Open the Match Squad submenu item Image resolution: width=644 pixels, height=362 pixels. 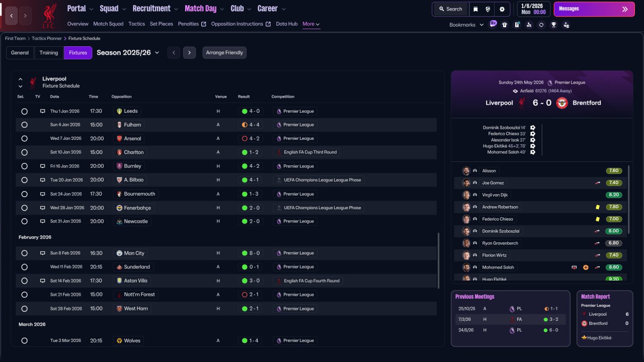coord(108,24)
